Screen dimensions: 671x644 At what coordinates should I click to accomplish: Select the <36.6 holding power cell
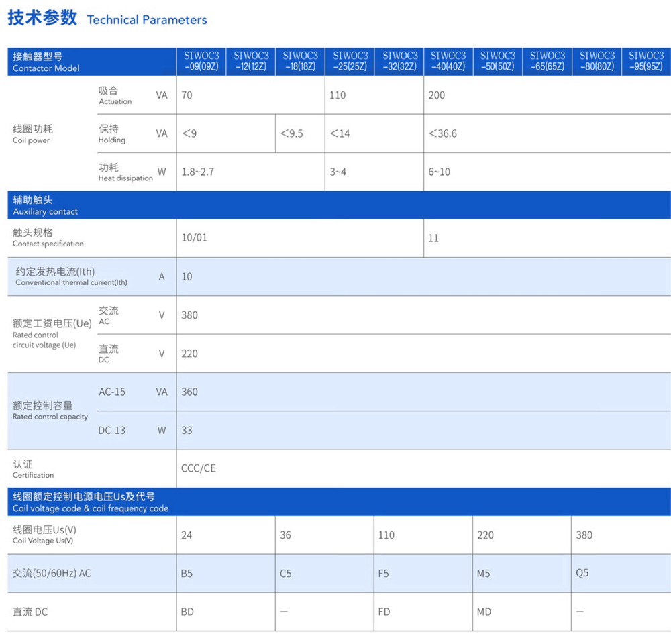(443, 133)
